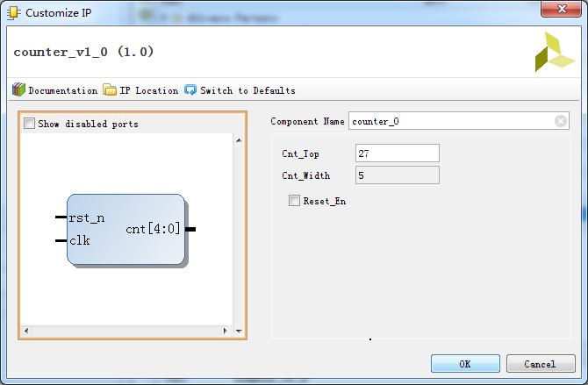
Task: Click the Cnt_Width label
Action: (306, 175)
